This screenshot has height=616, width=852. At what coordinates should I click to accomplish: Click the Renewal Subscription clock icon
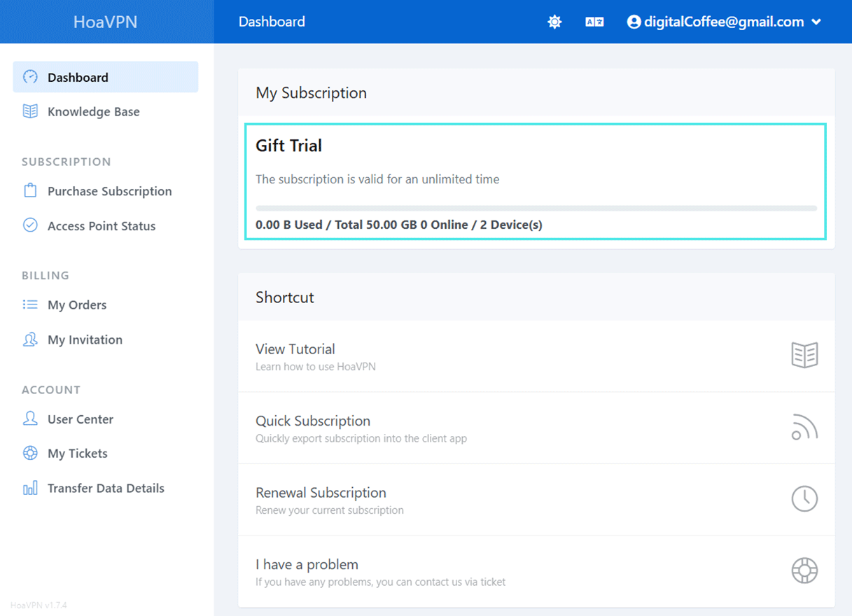804,499
